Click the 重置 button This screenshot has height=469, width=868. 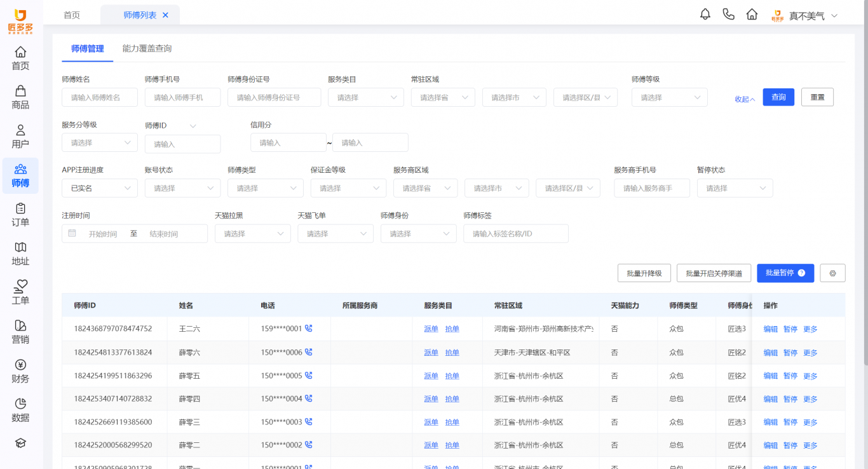817,97
